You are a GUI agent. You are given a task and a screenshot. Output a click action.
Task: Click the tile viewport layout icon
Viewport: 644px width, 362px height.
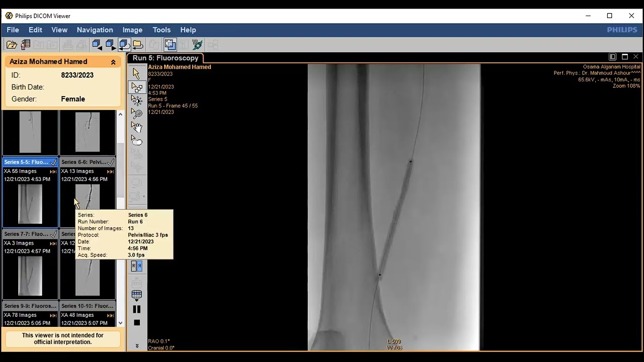pyautogui.click(x=612, y=57)
